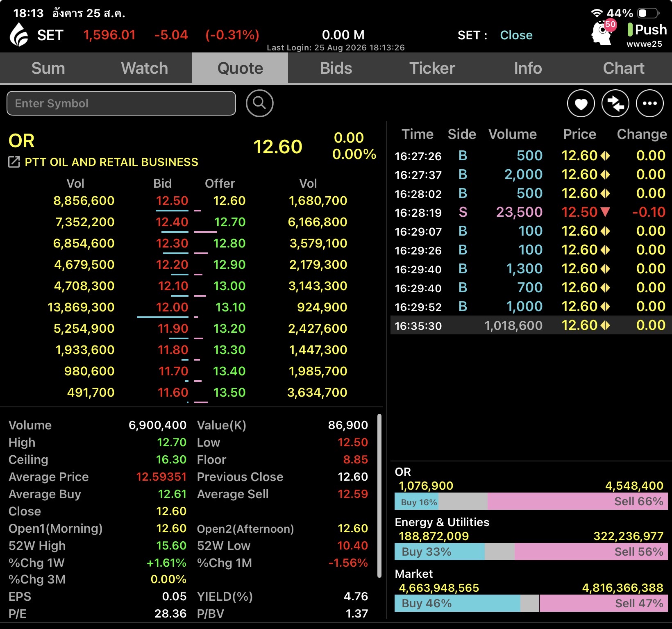672x629 pixels.
Task: Tap volume 23,500 in ticker list
Action: 519,212
